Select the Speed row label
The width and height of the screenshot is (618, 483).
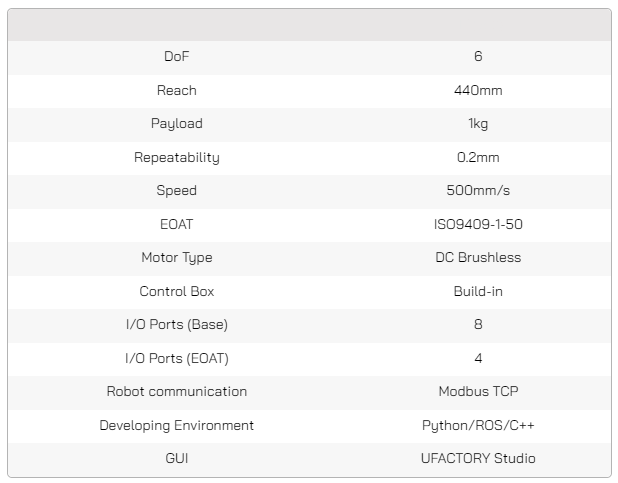[x=176, y=191]
